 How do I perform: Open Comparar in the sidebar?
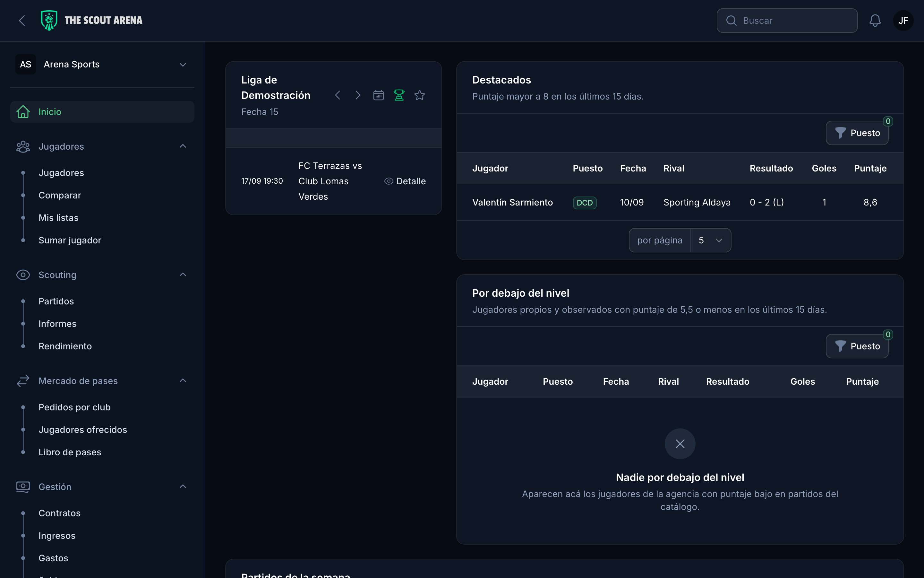[x=60, y=195]
